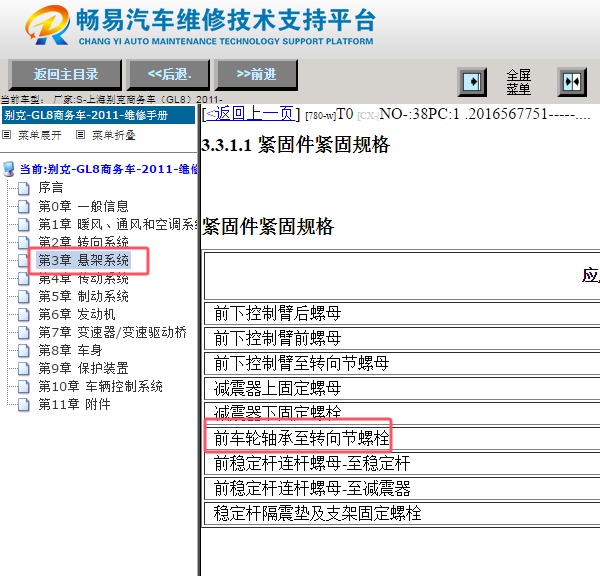Click the 当前车型 vehicle info line
Image resolution: width=600 pixels, height=576 pixels.
[x=111, y=100]
